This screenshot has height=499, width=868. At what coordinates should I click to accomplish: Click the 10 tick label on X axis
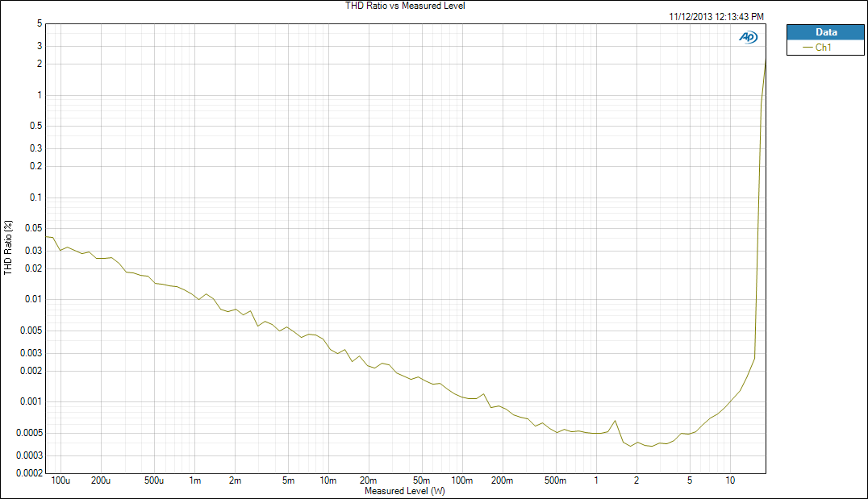(730, 480)
